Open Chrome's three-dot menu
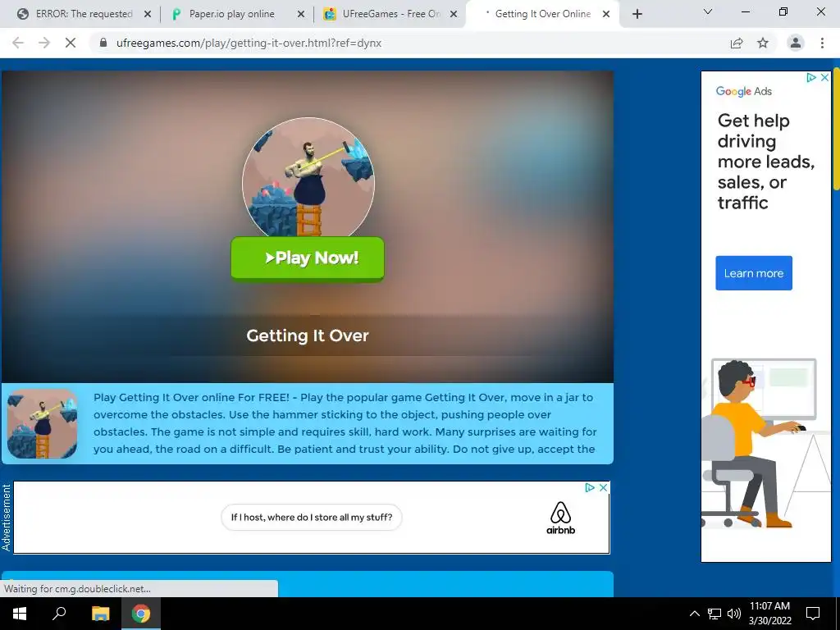The height and width of the screenshot is (630, 840). [x=822, y=43]
